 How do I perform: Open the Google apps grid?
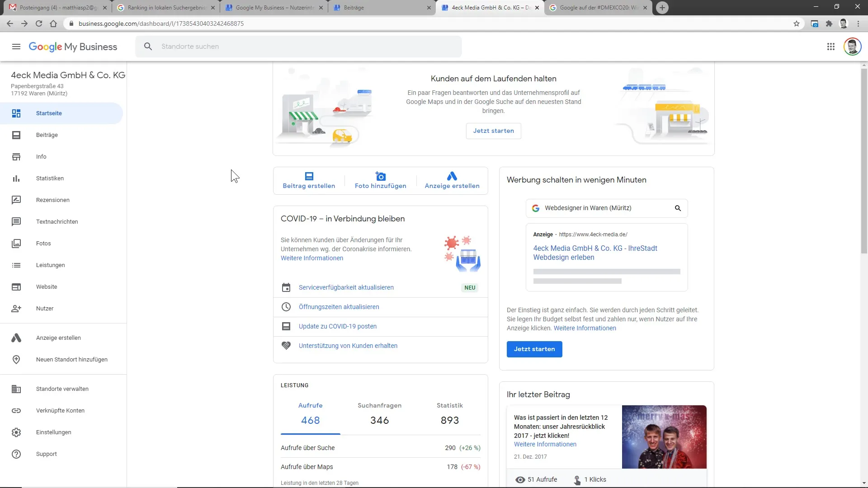click(830, 47)
